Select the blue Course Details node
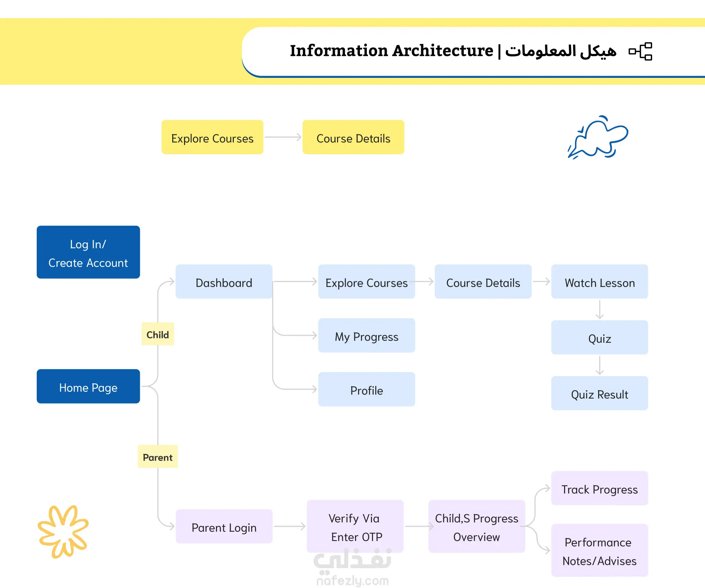Image resolution: width=705 pixels, height=588 pixels. [x=483, y=282]
